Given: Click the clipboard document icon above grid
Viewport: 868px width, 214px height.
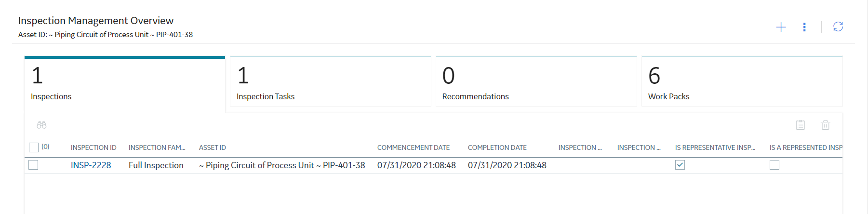Looking at the screenshot, I should pyautogui.click(x=801, y=125).
